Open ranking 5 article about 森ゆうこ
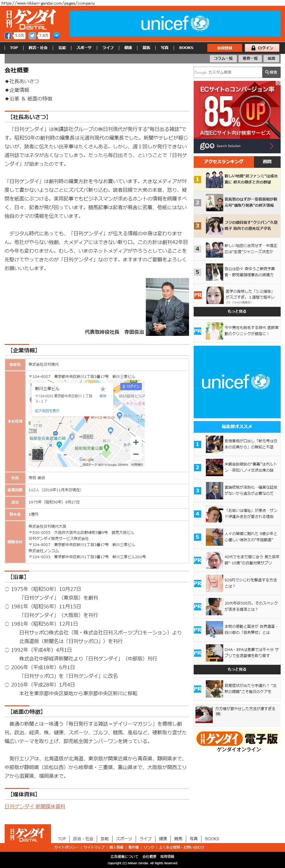This screenshot has width=285, height=868. [x=237, y=272]
